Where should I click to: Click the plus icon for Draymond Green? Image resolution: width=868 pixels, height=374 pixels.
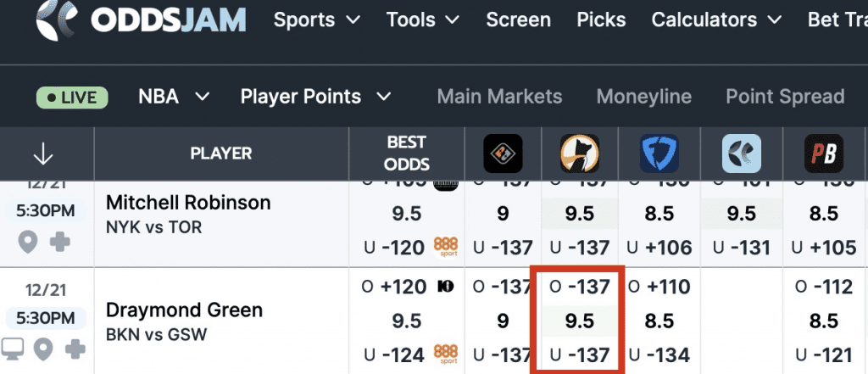[x=75, y=349]
